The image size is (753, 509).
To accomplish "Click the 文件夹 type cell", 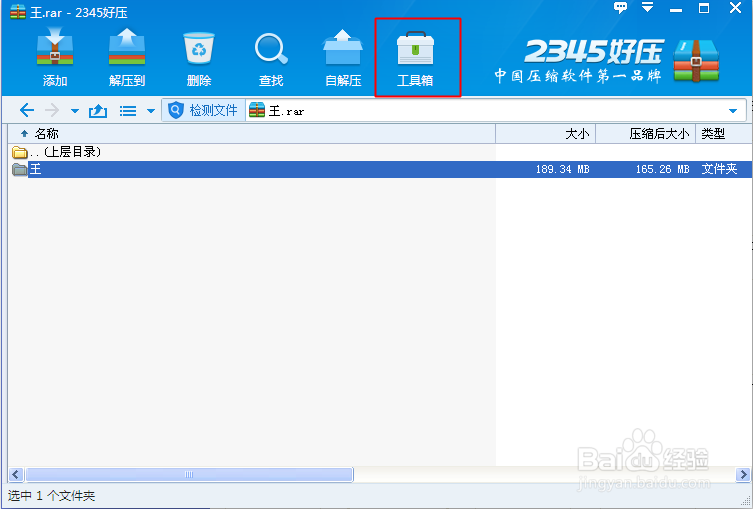I will click(x=719, y=169).
